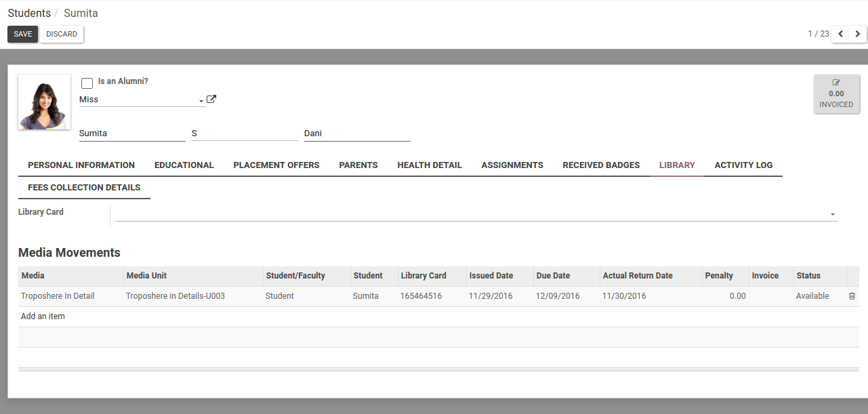Go back to the Students breadcrumb
The image size is (868, 414).
(x=29, y=13)
